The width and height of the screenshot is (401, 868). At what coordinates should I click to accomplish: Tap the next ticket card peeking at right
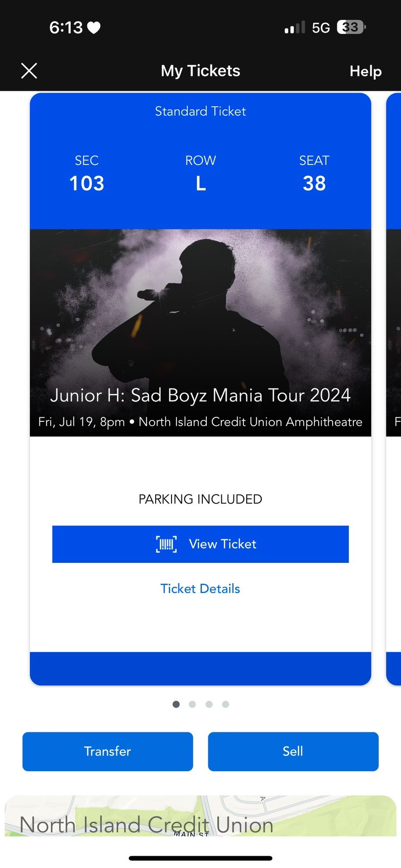(x=393, y=389)
